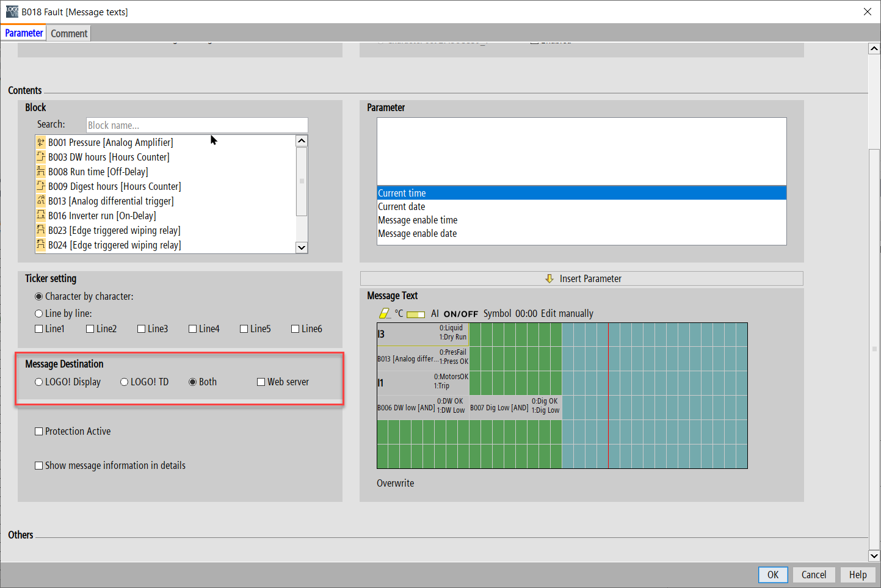Click the dialog scrollbar down arrow

coord(874,556)
